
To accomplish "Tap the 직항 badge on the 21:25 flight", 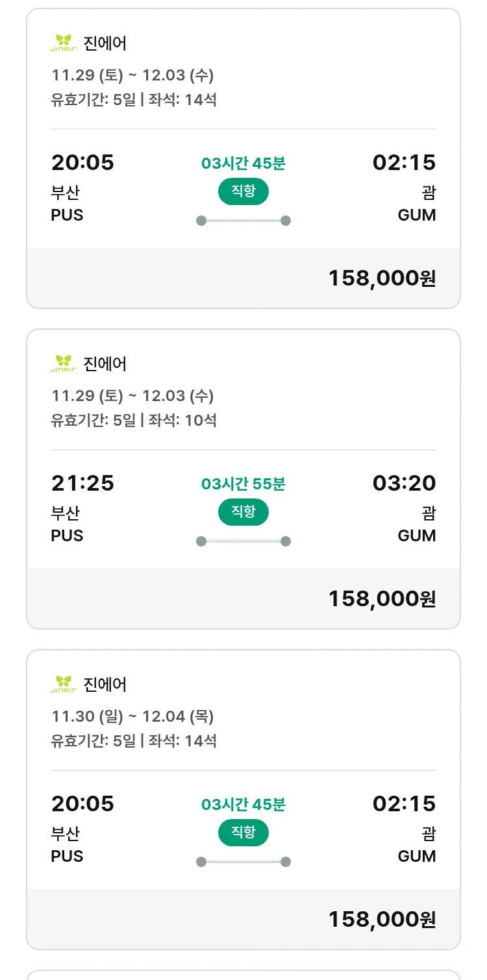I will pos(243,512).
